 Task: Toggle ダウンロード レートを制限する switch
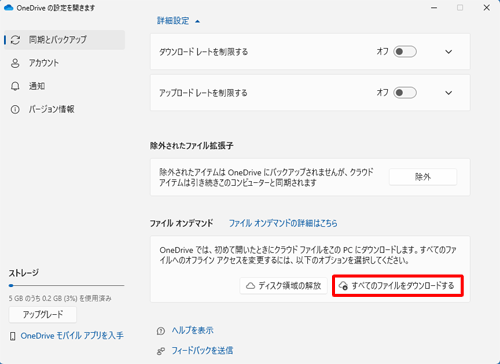[405, 52]
